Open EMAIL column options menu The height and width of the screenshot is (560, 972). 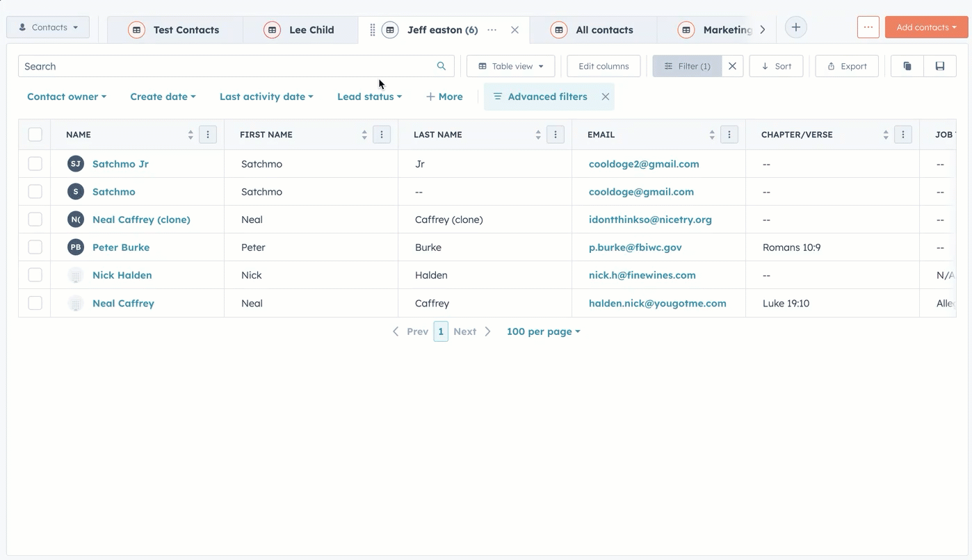point(729,135)
